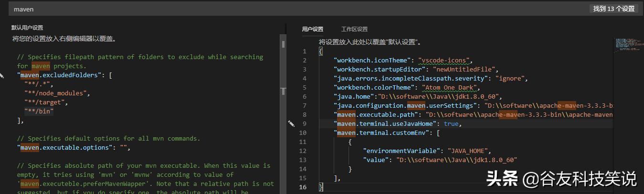The height and width of the screenshot is (194, 644).
Task: Click the "maven.terminal.customEnv" key
Action: click(381, 133)
